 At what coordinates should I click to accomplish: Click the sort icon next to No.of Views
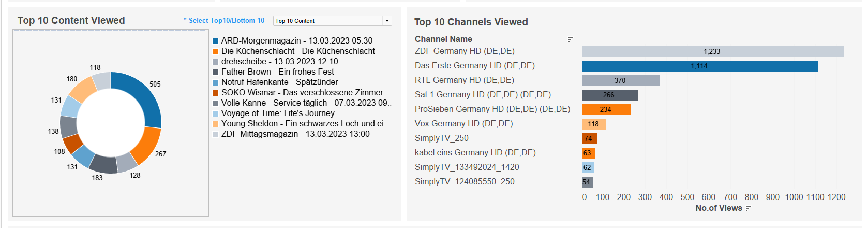[x=748, y=208]
